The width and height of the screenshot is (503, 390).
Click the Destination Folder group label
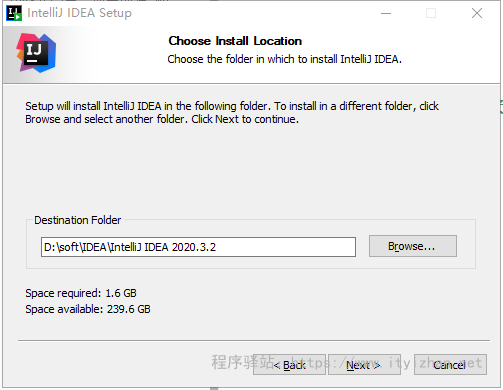(x=77, y=220)
